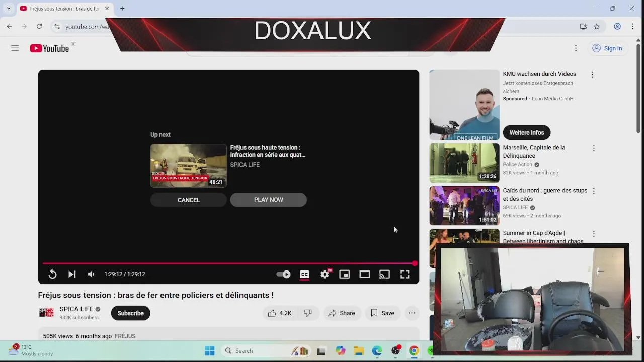Switch to miniplayer mode
Image resolution: width=644 pixels, height=362 pixels.
point(345,274)
